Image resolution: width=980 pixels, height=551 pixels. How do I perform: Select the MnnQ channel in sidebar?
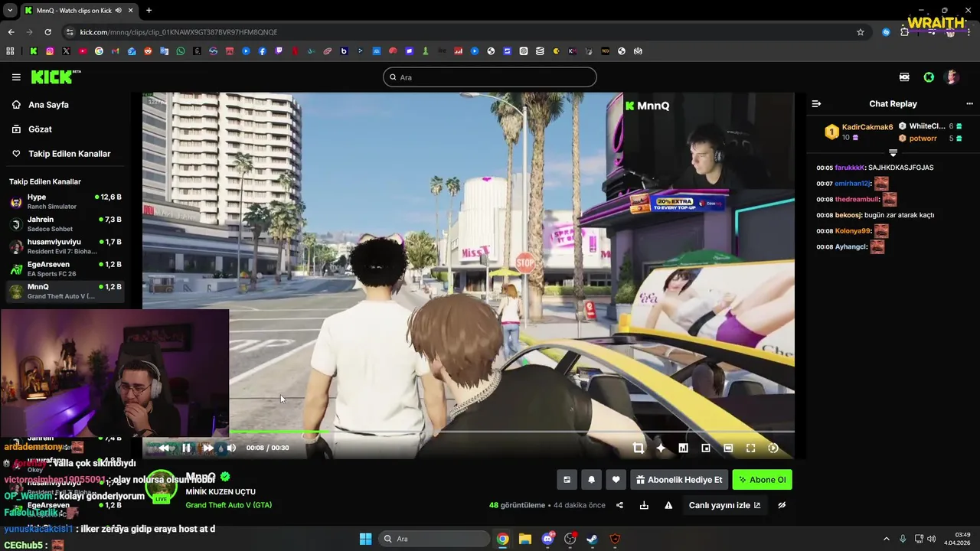tap(65, 292)
